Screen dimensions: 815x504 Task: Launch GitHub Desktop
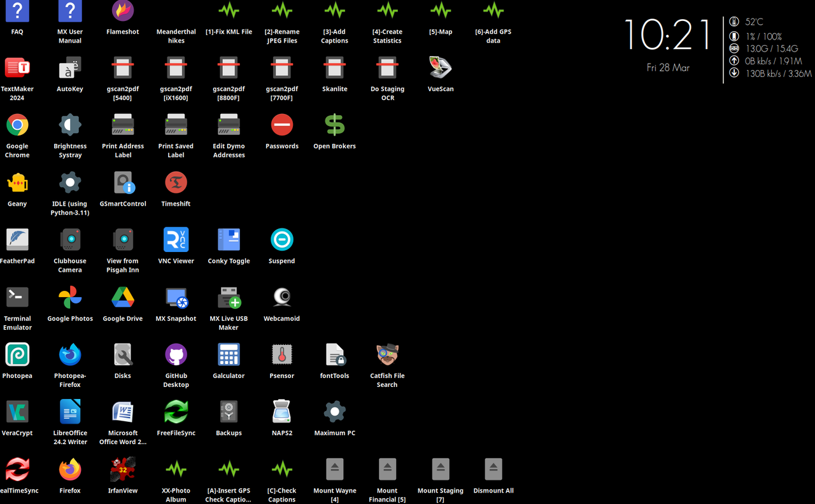point(176,354)
